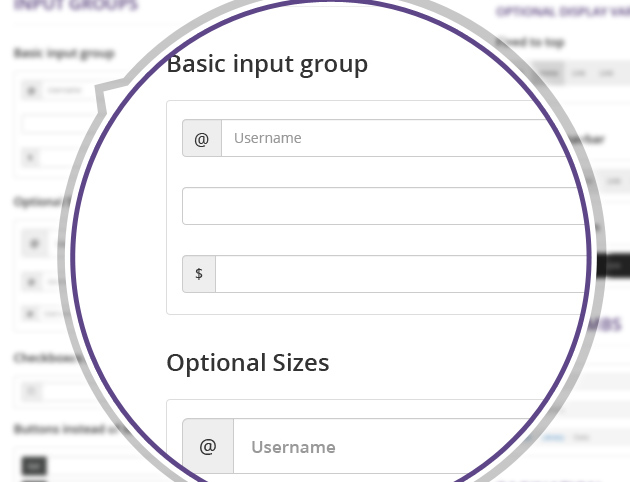This screenshot has width=630, height=482.
Task: Click the magnified $ addon icon
Action: [199, 274]
